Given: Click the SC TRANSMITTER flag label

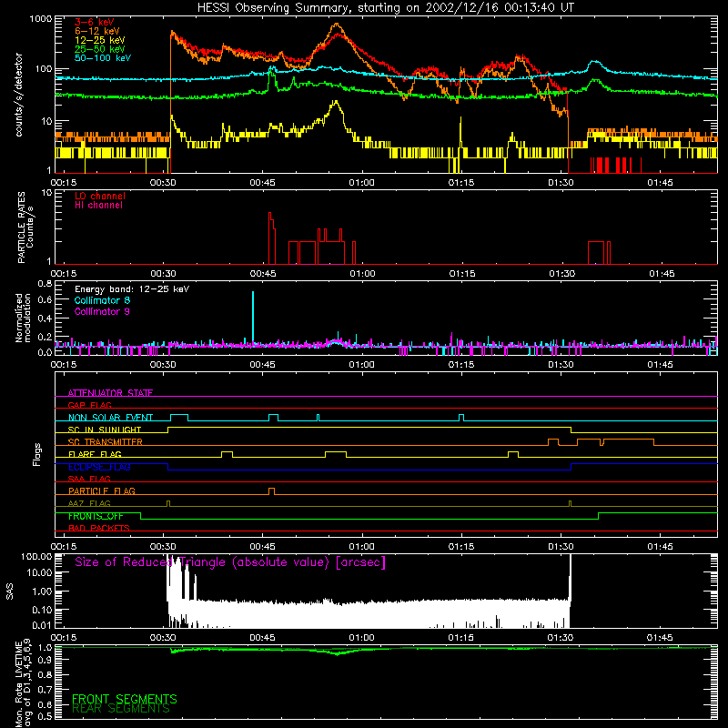Looking at the screenshot, I should pyautogui.click(x=106, y=441).
